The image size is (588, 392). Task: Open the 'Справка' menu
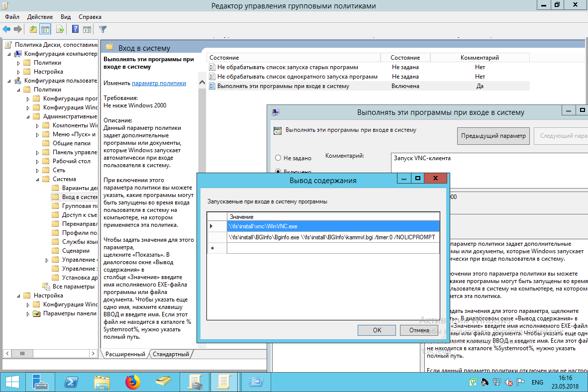point(90,17)
